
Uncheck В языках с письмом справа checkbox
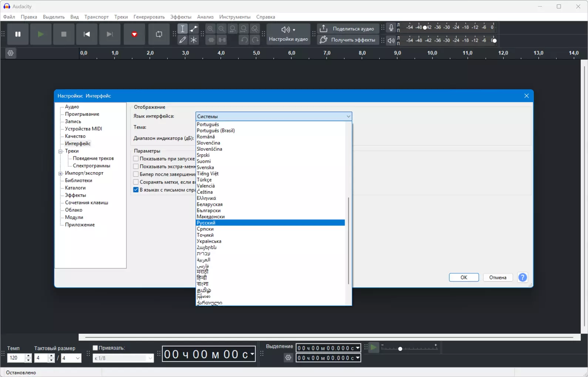(136, 190)
